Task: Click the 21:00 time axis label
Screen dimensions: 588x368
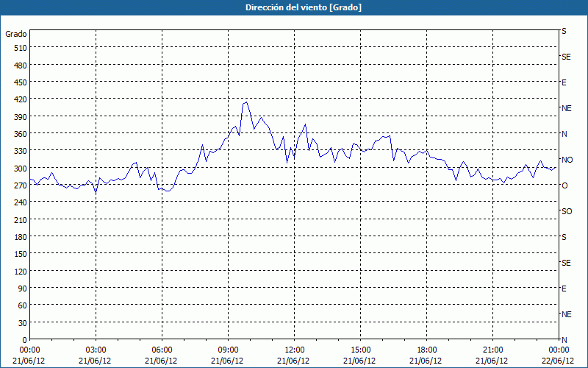Action: point(492,350)
